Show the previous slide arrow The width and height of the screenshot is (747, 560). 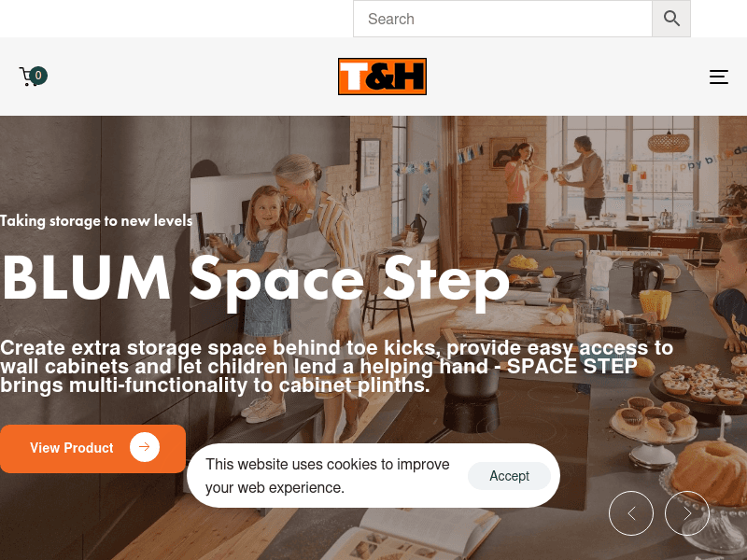(x=631, y=513)
